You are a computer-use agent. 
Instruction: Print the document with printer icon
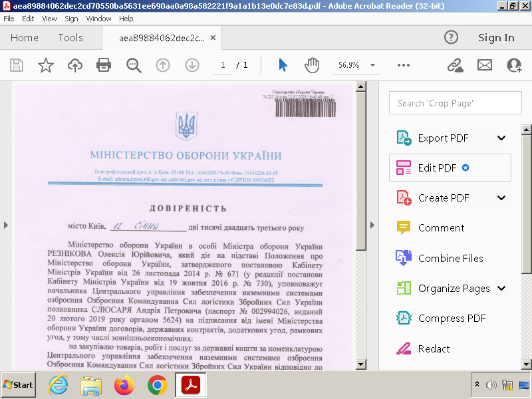104,65
